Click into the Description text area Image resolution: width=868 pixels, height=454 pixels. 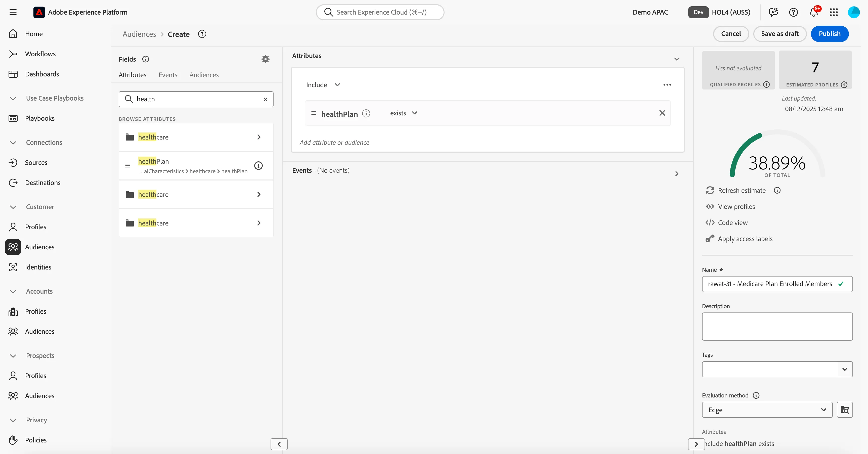777,326
